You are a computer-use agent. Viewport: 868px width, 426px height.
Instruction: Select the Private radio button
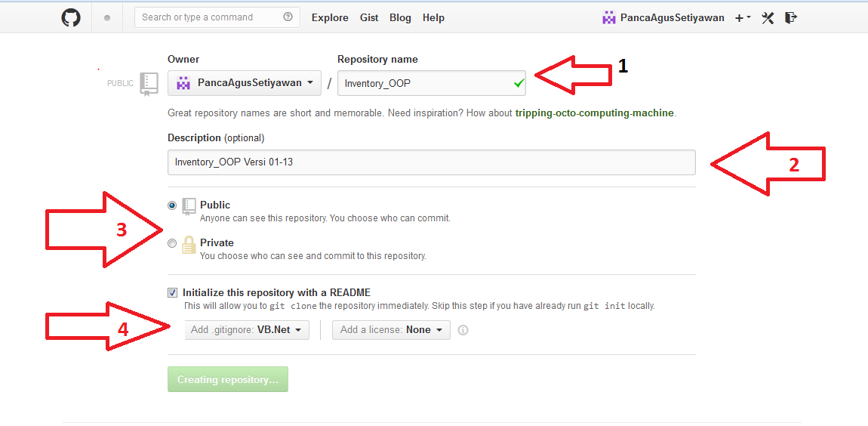pos(172,243)
